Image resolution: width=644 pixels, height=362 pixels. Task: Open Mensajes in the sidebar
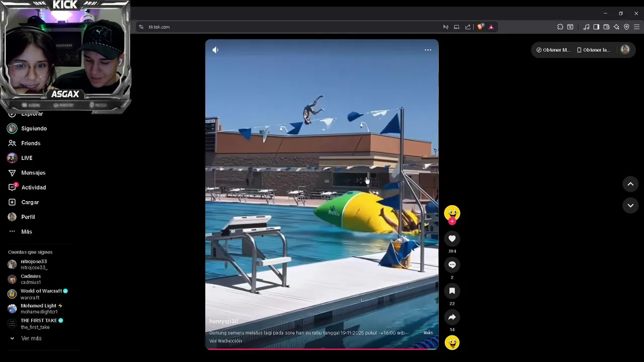(33, 172)
